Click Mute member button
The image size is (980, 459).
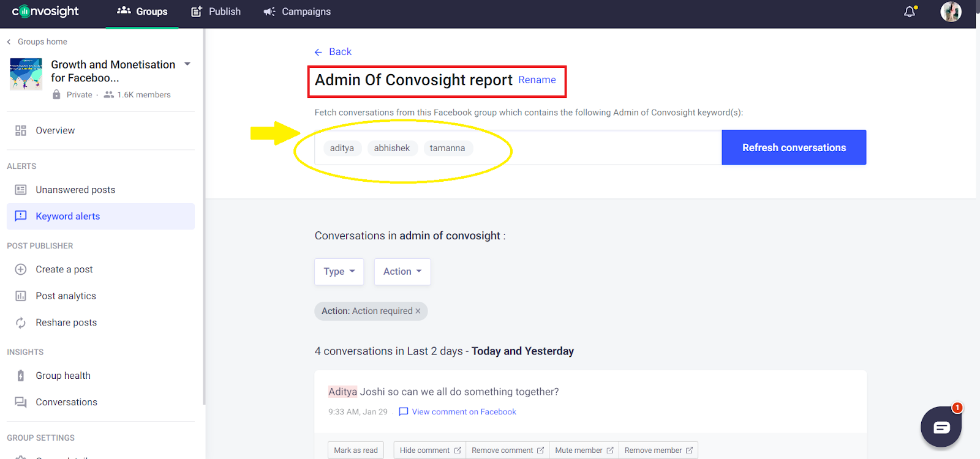coord(584,450)
